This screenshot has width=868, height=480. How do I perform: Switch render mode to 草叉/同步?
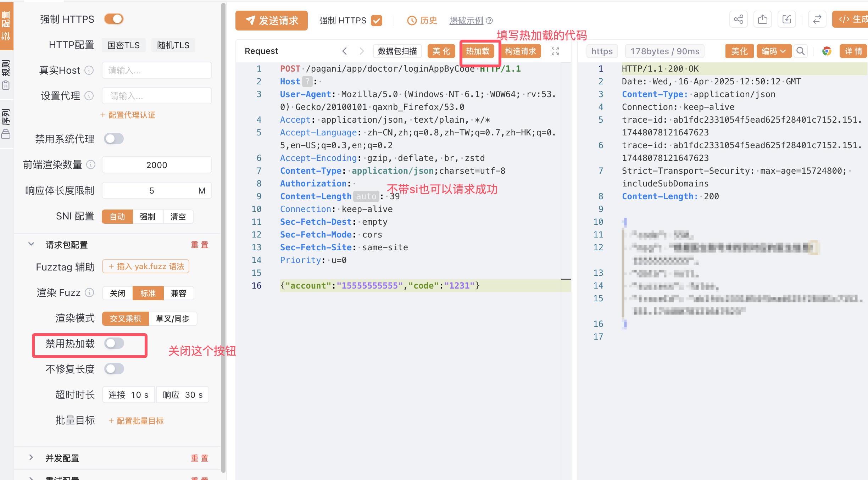click(x=173, y=319)
